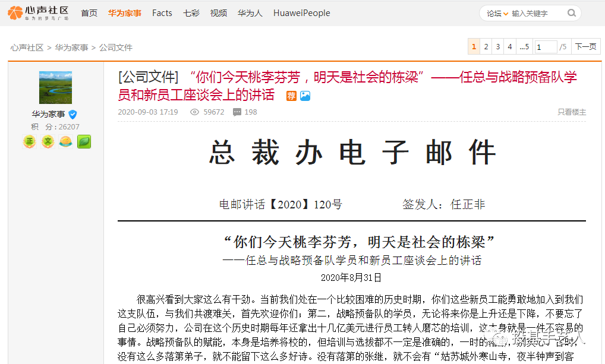Click 下一页 next page button
The image size is (605, 364).
[585, 47]
